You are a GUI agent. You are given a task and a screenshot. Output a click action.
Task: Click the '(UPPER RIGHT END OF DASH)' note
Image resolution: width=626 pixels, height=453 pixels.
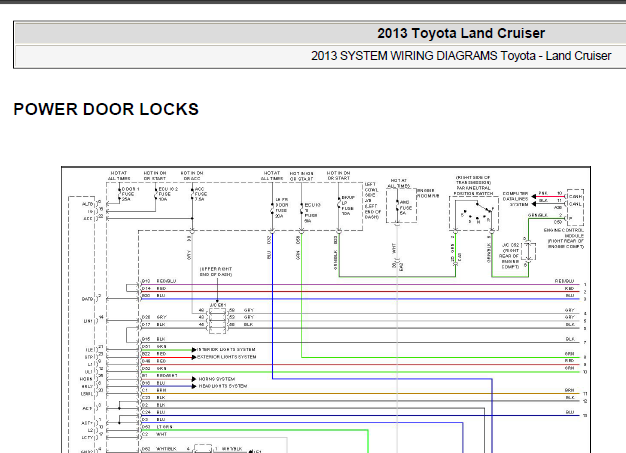216,272
